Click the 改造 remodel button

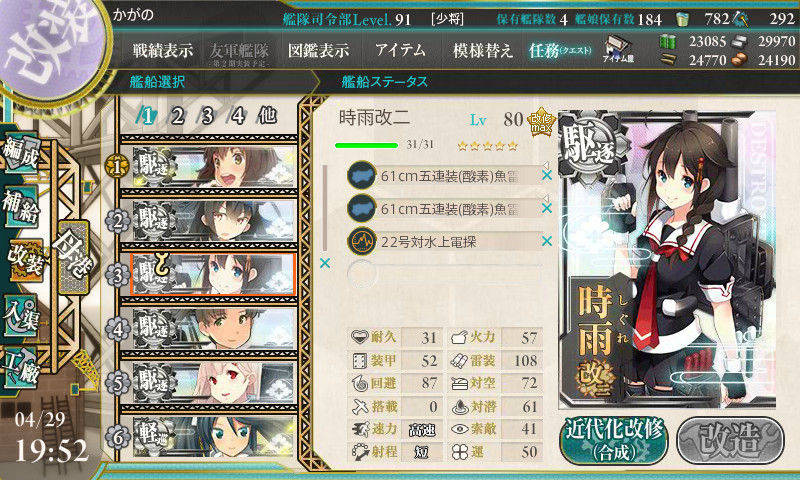click(731, 441)
